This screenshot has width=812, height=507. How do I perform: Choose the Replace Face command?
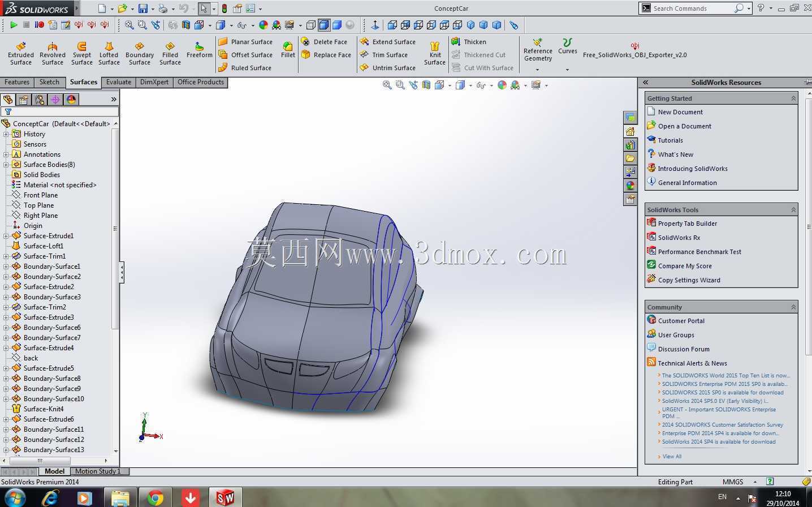326,55
